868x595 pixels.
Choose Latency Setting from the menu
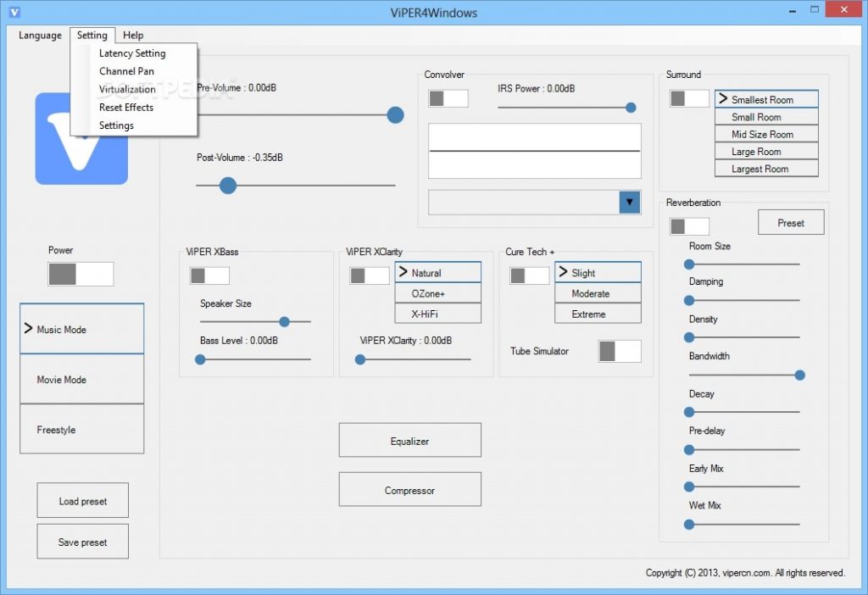pos(132,53)
